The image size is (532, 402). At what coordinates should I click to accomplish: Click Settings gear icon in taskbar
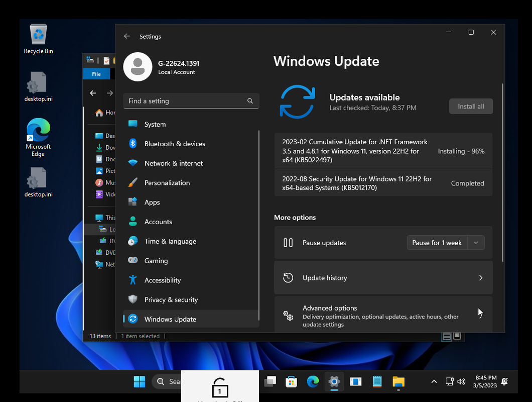pyautogui.click(x=334, y=381)
